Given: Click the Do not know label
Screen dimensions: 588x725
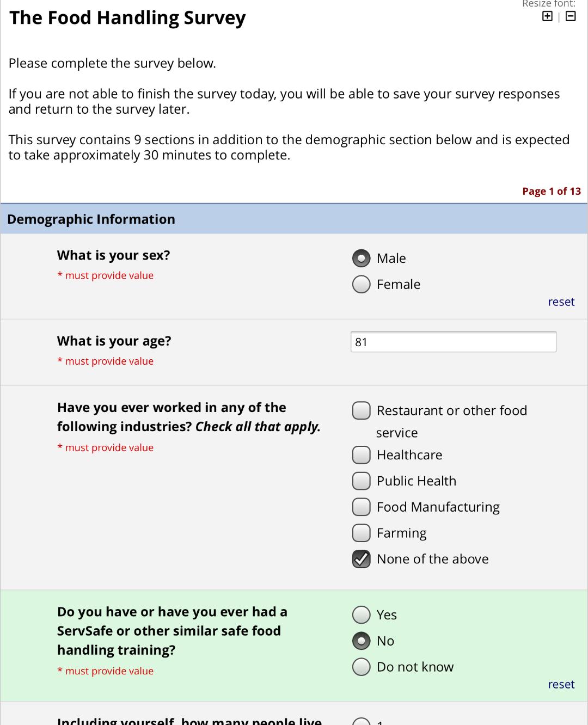Looking at the screenshot, I should click(x=415, y=667).
